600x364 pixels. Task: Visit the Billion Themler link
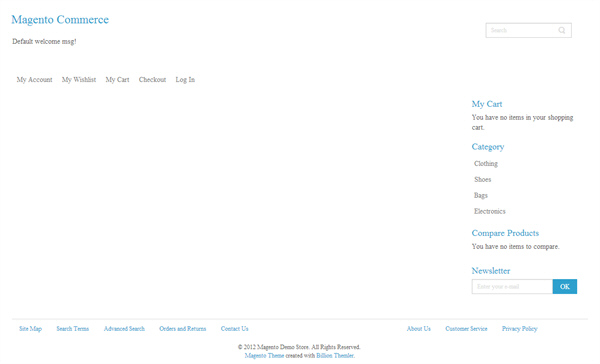(x=335, y=356)
